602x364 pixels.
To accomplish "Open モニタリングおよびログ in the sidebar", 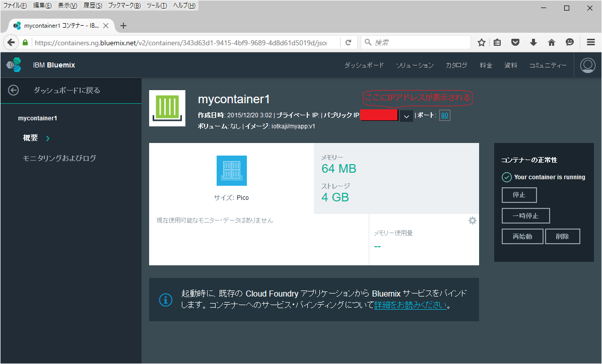I will point(59,159).
